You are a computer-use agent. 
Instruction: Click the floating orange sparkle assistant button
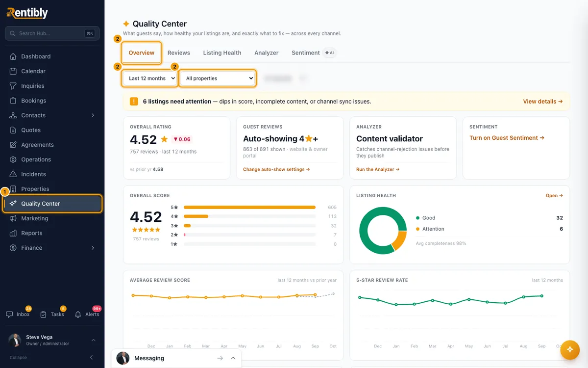(570, 349)
